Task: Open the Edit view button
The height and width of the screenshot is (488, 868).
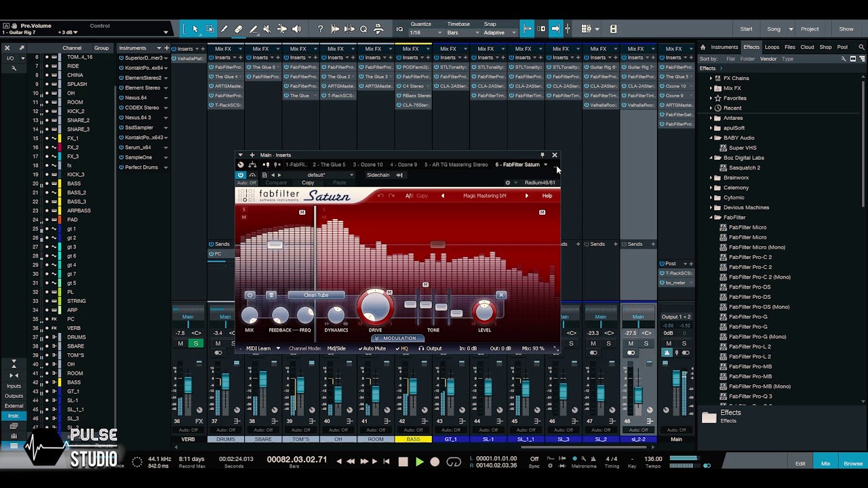Action: point(800,464)
